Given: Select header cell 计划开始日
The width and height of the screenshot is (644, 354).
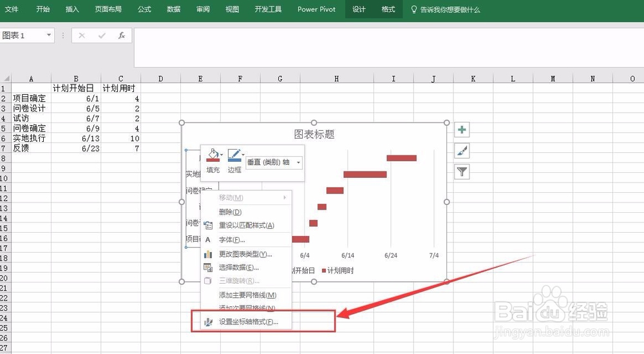Looking at the screenshot, I should 76,88.
